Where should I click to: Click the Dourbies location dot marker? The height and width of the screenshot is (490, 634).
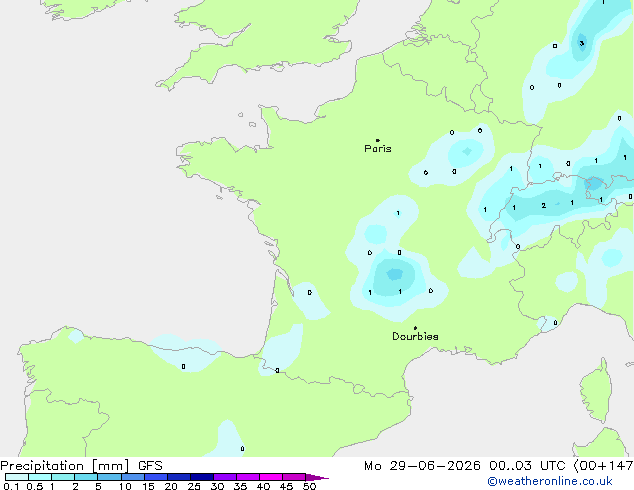(415, 328)
